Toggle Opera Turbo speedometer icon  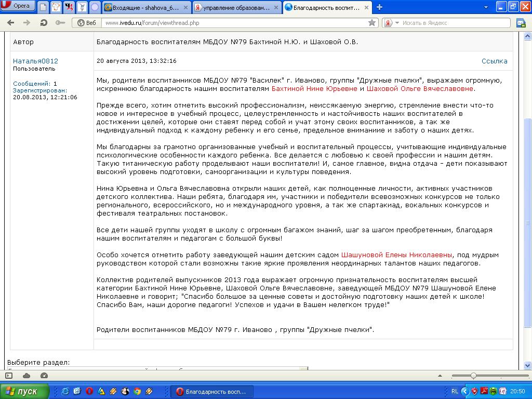pyautogui.click(x=44, y=376)
